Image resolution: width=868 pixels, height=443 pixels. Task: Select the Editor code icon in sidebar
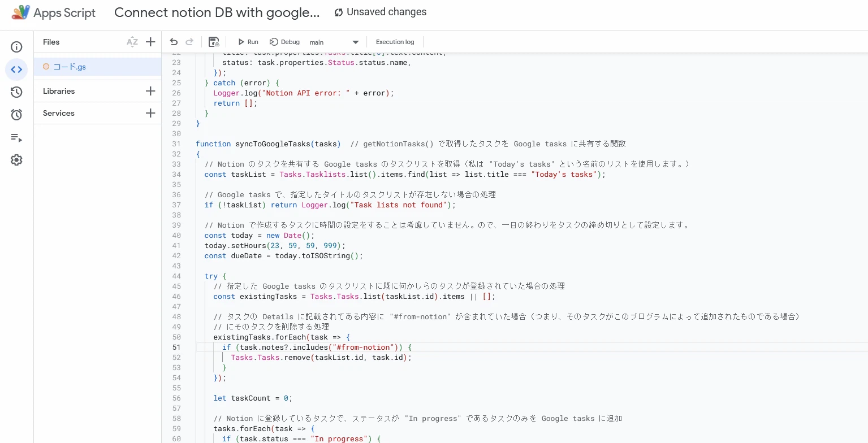[x=16, y=70]
